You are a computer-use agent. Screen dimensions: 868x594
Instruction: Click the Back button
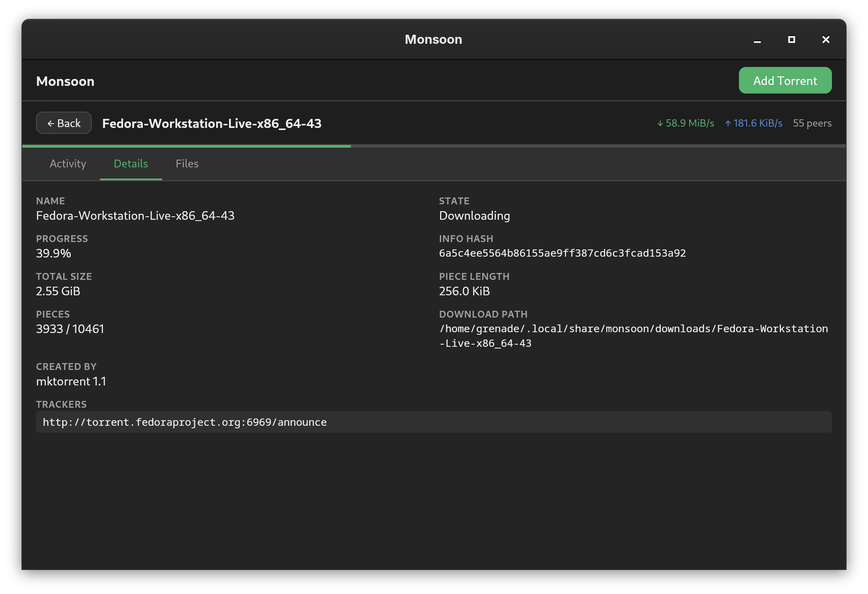pos(63,123)
